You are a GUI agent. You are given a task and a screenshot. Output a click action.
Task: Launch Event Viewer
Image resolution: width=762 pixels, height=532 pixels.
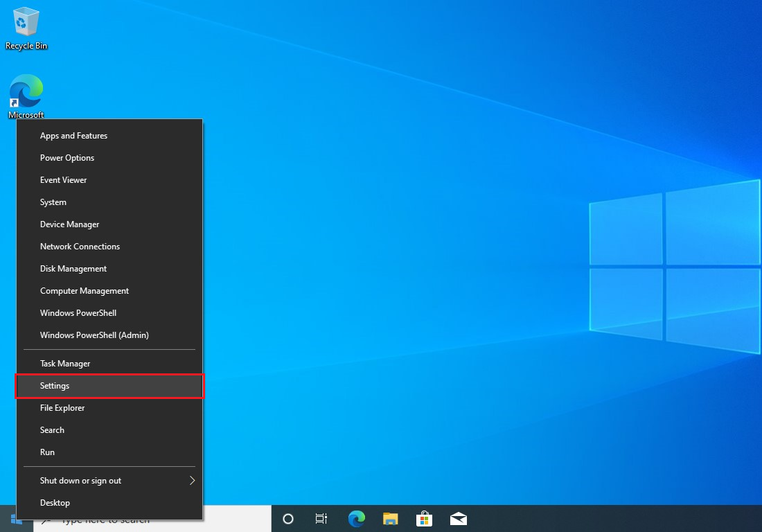pyautogui.click(x=109, y=180)
